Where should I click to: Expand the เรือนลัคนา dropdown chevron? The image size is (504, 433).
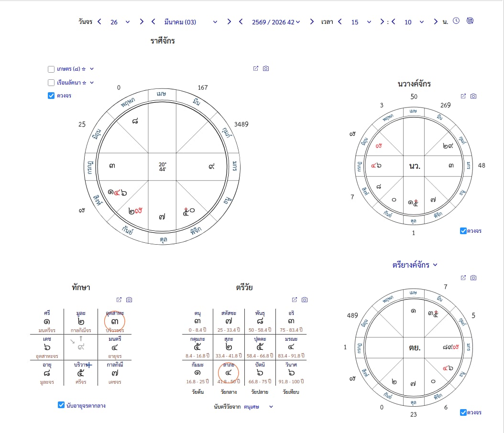point(92,83)
